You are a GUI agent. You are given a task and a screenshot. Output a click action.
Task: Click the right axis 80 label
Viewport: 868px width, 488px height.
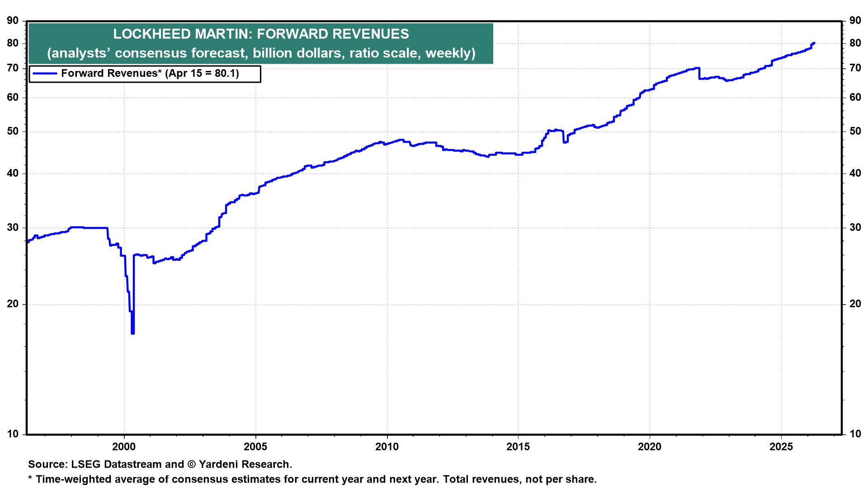click(x=854, y=43)
